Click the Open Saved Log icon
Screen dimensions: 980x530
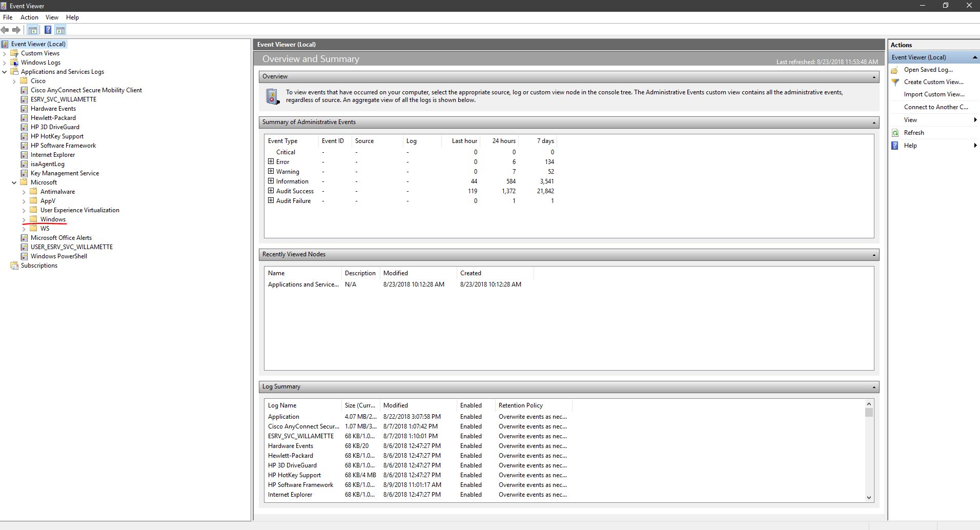coord(895,70)
